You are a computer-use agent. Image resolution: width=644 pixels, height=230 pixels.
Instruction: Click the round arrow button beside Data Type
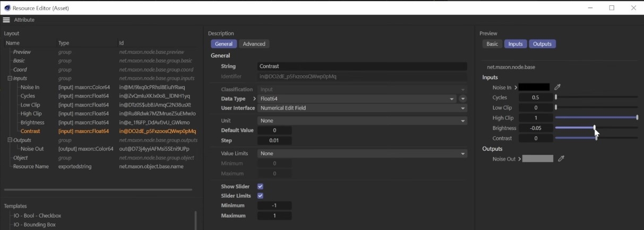click(x=462, y=99)
